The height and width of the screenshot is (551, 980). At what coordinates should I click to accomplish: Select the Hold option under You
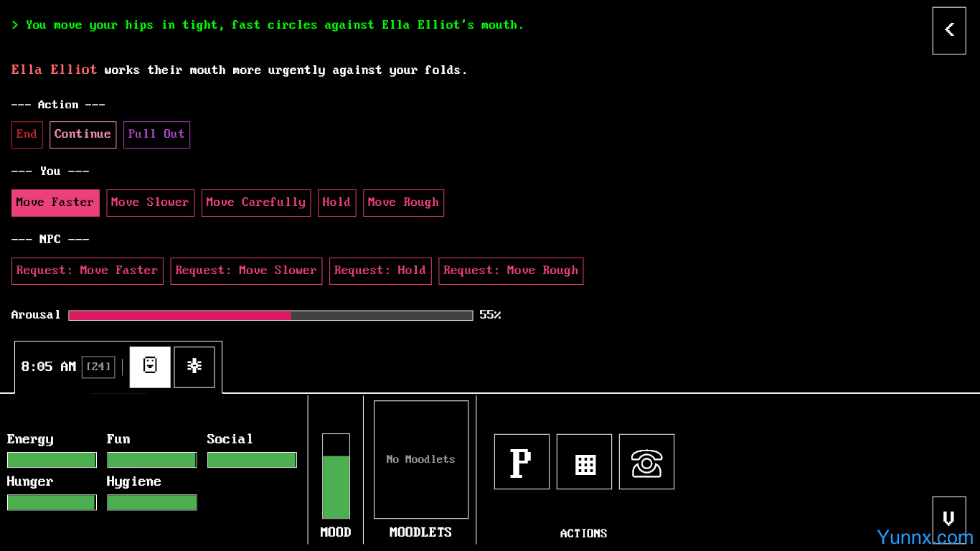[x=336, y=203]
